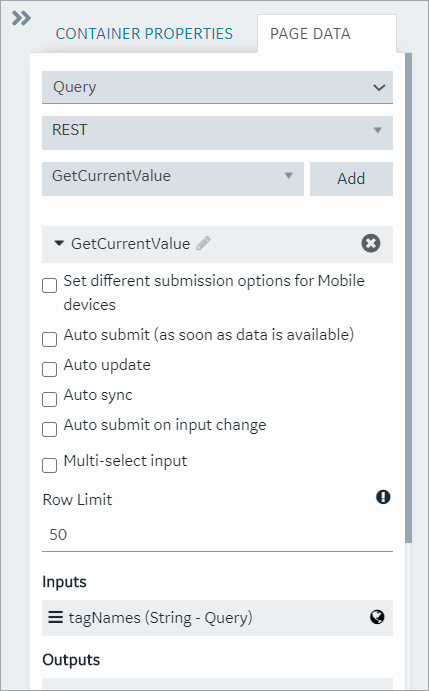Tick the Auto sync checkbox
The height and width of the screenshot is (691, 429).
point(49,399)
